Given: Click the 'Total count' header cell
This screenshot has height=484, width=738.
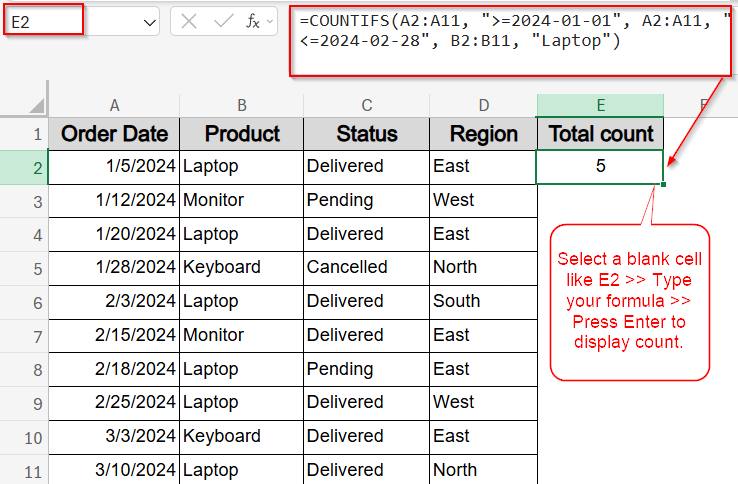Looking at the screenshot, I should tap(601, 134).
